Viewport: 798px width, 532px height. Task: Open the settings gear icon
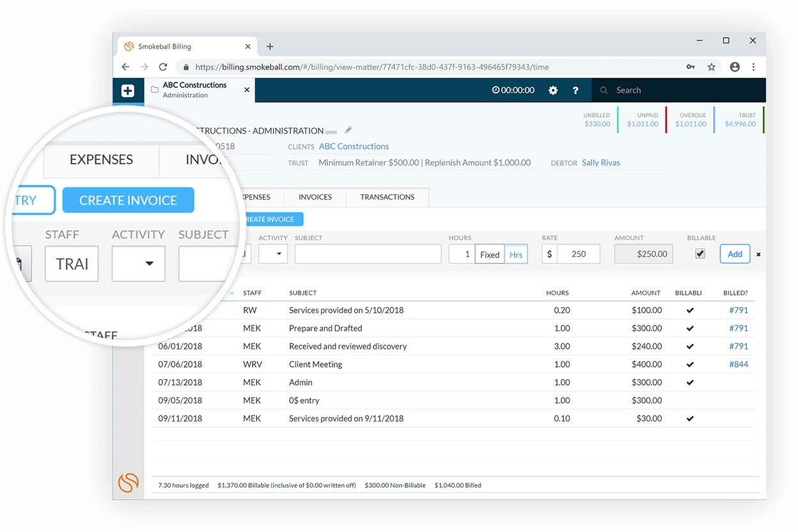pos(553,90)
